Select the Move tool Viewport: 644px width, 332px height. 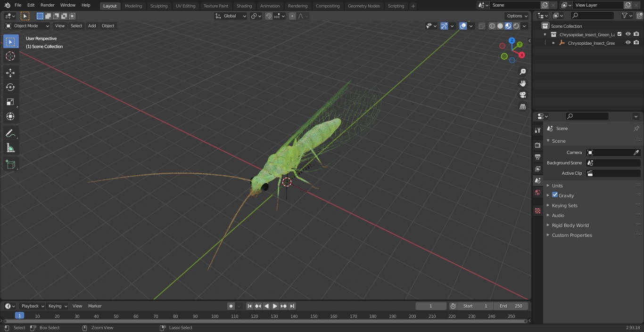coord(10,73)
